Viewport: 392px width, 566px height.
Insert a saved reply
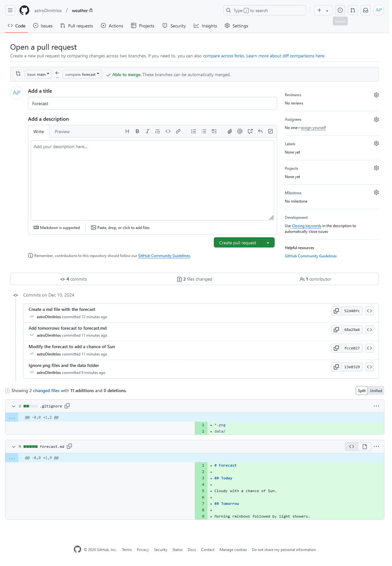coord(260,131)
